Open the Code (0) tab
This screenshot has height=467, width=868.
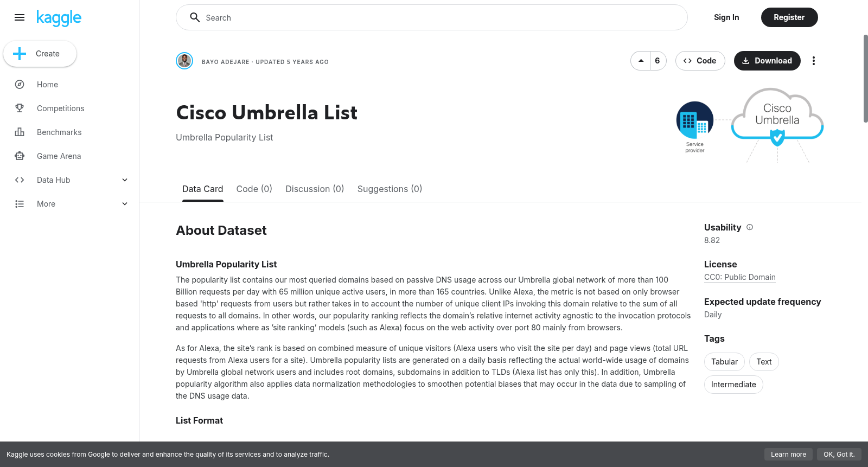[254, 189]
